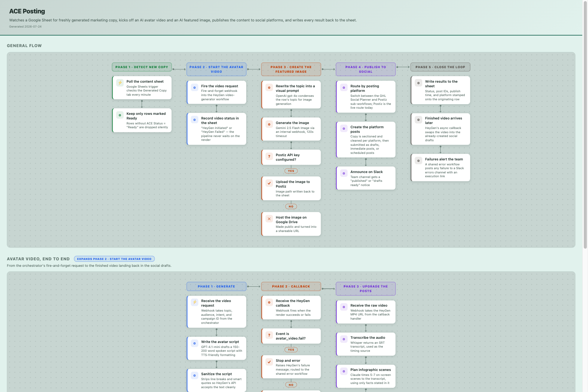Click the YES label under Event is avatar_video.fail?
Screen dimensions: 588x392
coord(291,350)
